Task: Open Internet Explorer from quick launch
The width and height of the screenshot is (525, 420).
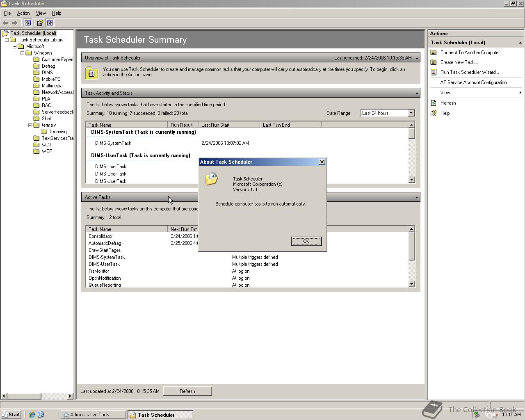Action: [32, 415]
